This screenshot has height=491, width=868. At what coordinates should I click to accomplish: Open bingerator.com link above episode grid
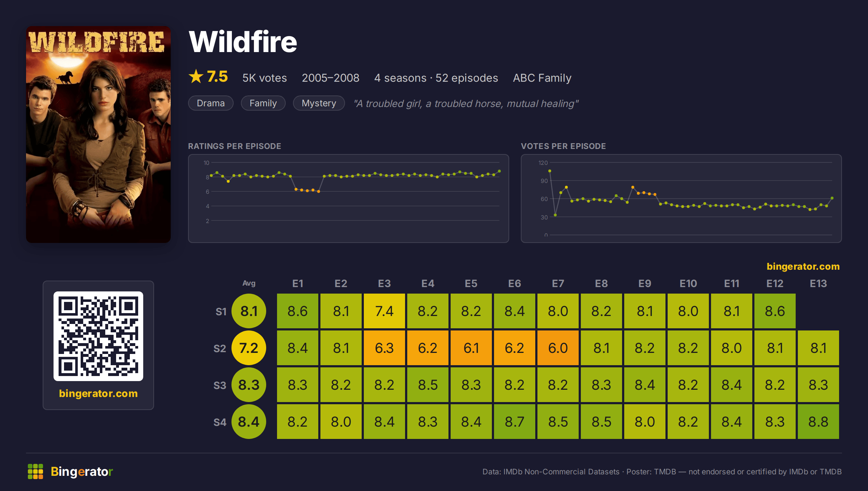[x=803, y=266]
